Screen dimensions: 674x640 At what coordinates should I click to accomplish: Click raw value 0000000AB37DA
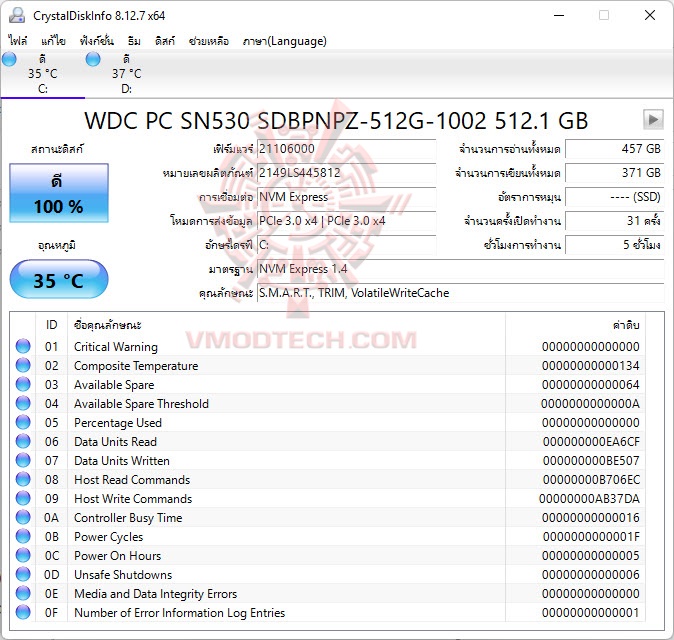click(x=589, y=499)
